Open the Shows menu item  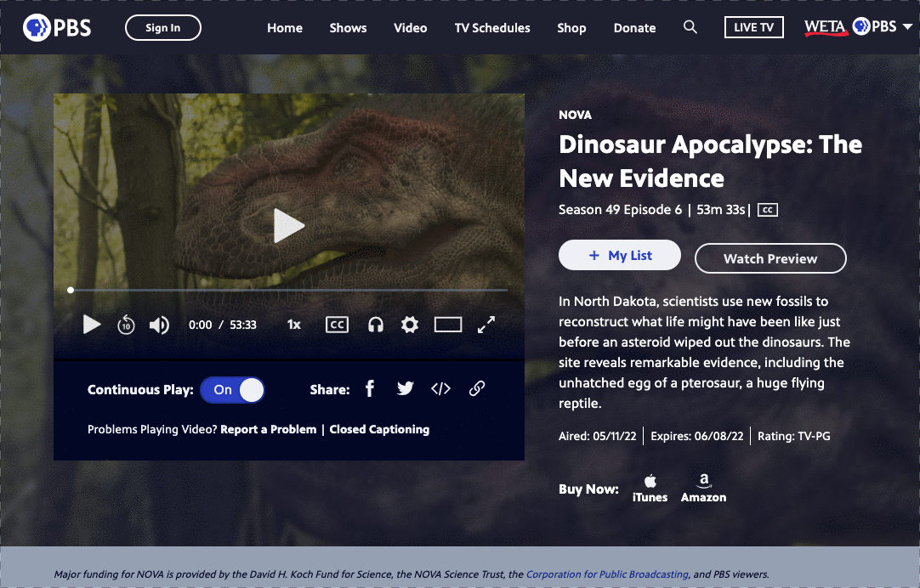348,27
